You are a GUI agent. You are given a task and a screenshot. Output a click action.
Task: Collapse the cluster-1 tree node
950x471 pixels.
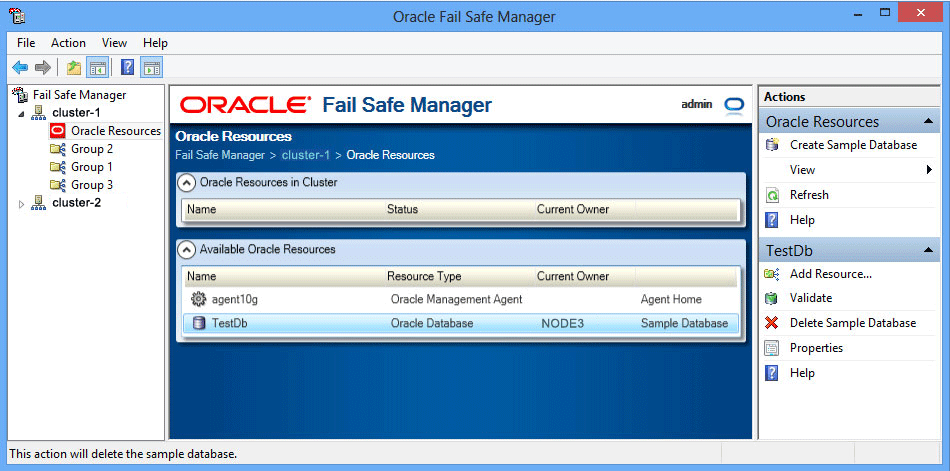coord(22,114)
